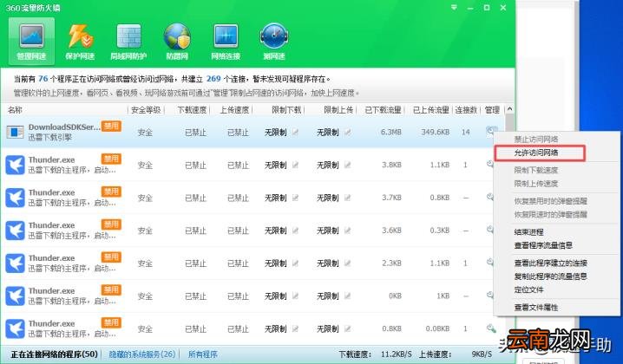Select 结束进程 in the context menu
Image resolution: width=623 pixels, height=364 pixels.
click(528, 232)
